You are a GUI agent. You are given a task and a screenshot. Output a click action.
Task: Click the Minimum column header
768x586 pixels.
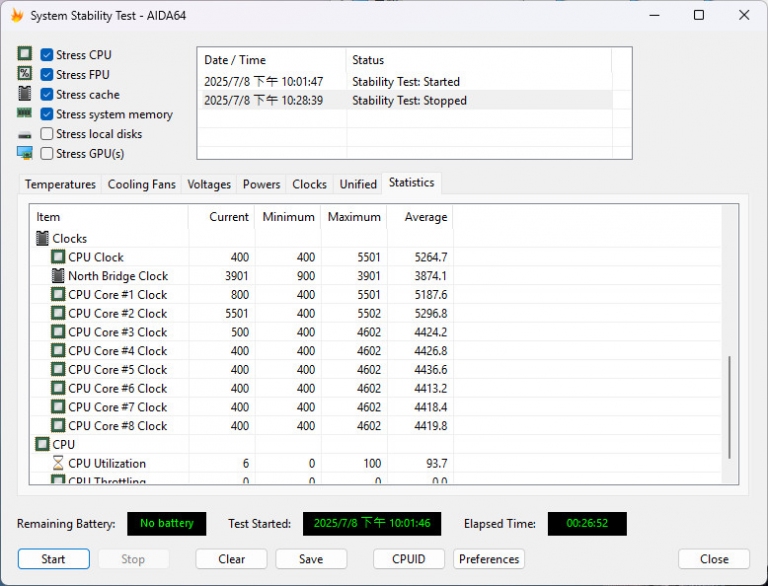coord(288,217)
